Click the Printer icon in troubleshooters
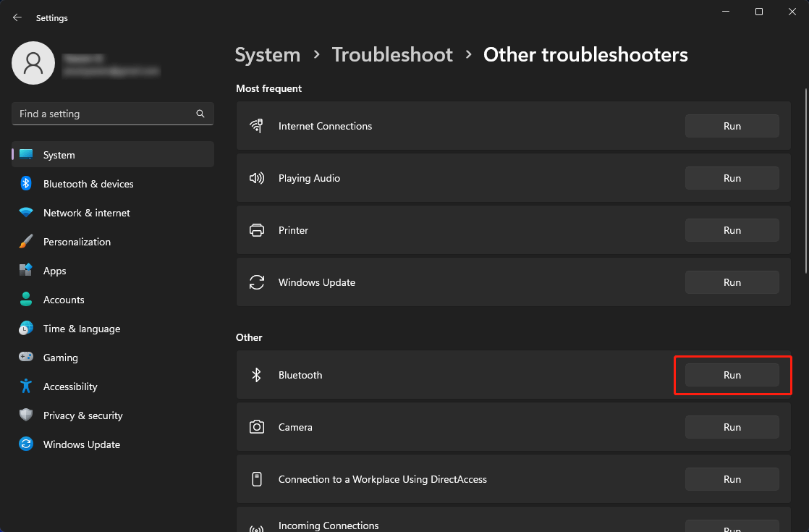This screenshot has height=532, width=809. [256, 230]
